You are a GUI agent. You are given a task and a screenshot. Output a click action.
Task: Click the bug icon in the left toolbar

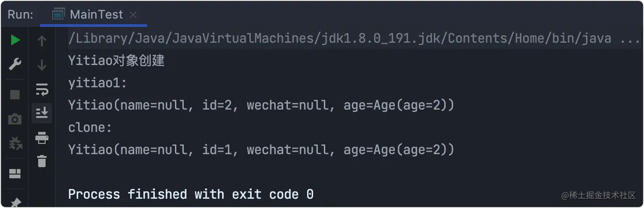(15, 143)
